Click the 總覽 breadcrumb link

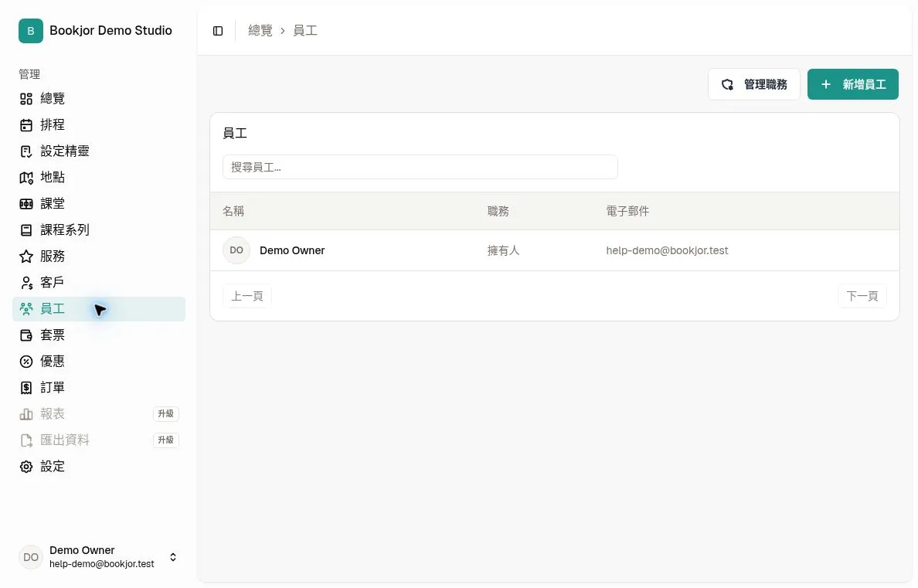(x=260, y=31)
